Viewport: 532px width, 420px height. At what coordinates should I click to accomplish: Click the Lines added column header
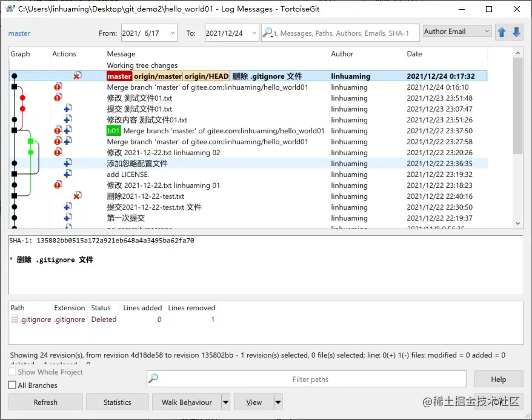click(142, 308)
